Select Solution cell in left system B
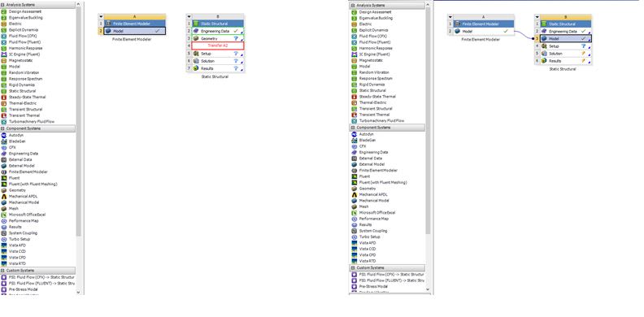Image resolution: width=644 pixels, height=317 pixels. click(x=218, y=61)
